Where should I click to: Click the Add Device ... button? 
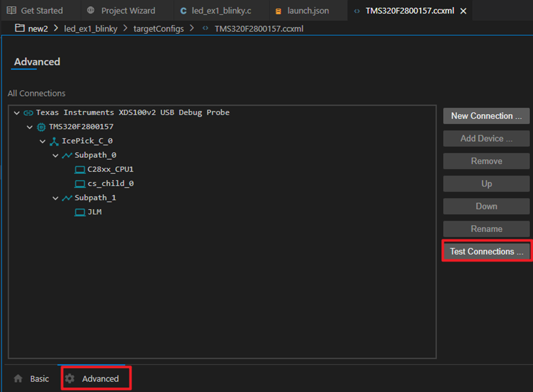click(486, 139)
